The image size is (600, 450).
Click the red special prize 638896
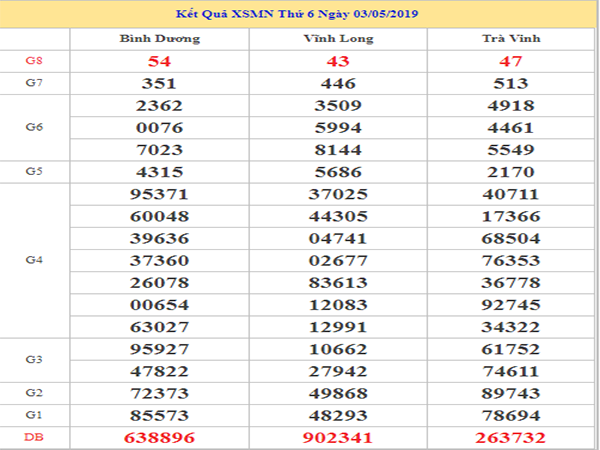[x=160, y=438]
